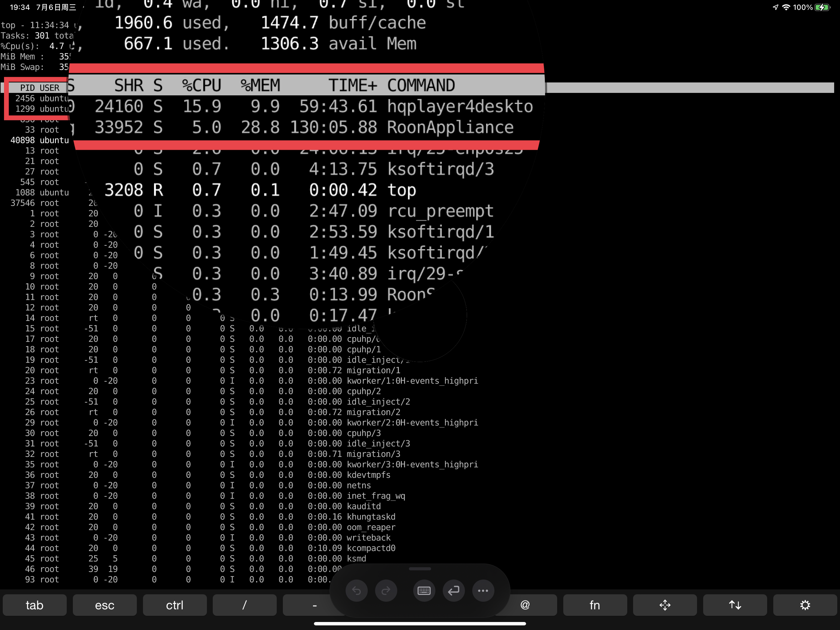Tap the undo arrow in floating toolbar

[x=356, y=591]
